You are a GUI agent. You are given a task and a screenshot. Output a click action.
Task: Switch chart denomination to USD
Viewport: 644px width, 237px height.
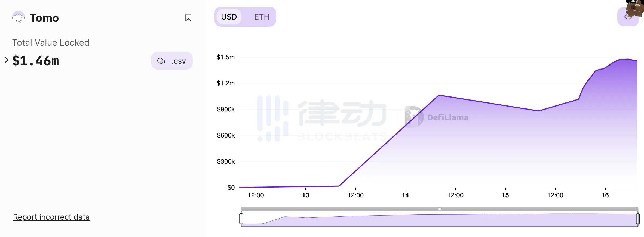coord(229,17)
